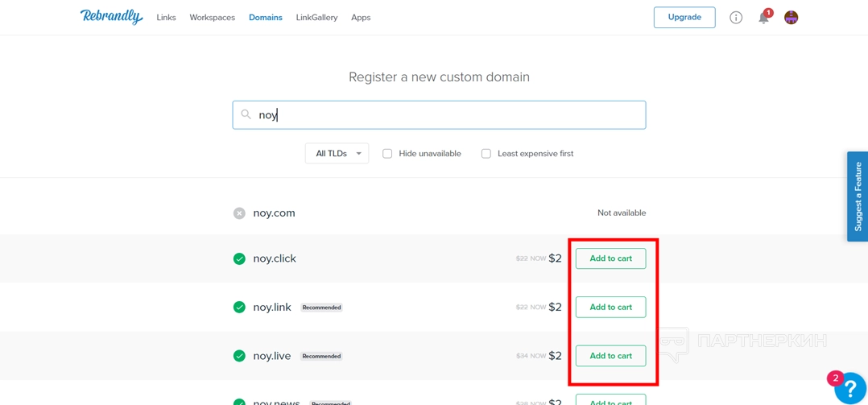Click the Rebrandly logo
This screenshot has height=405, width=868.
coord(111,17)
